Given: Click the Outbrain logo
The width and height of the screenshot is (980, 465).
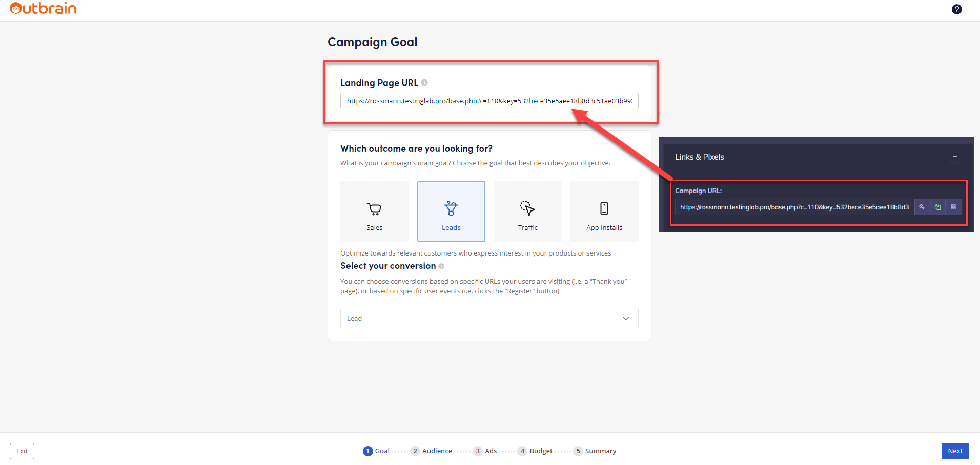Looking at the screenshot, I should click(x=43, y=8).
